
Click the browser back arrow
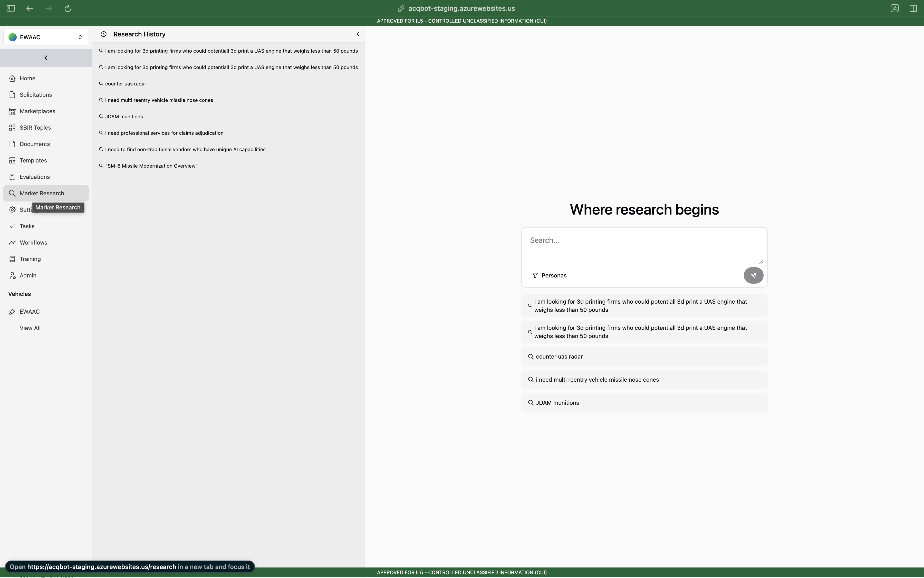[30, 8]
